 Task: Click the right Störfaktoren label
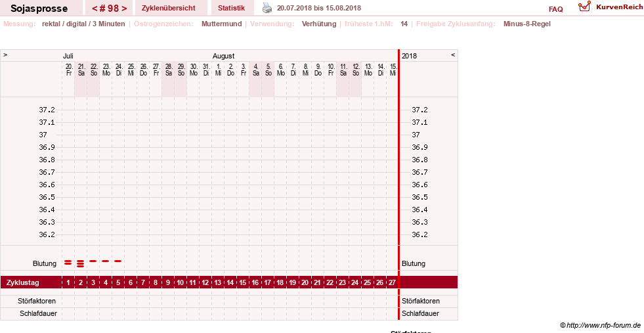(x=421, y=301)
